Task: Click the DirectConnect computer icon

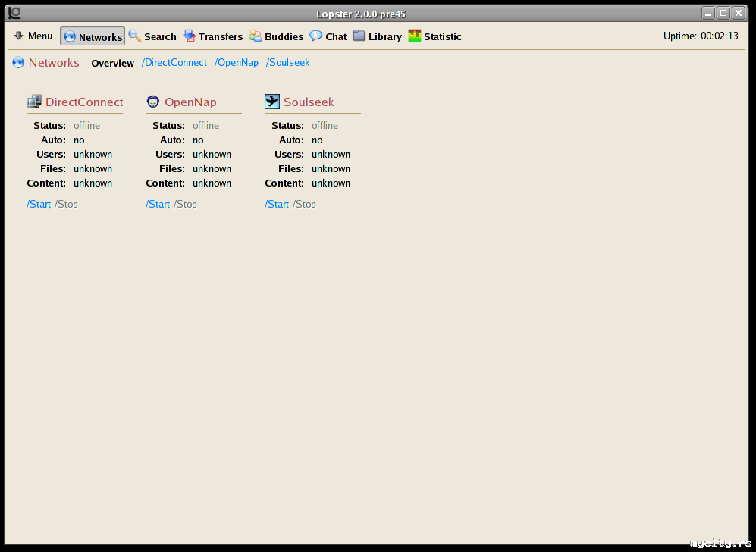Action: click(34, 102)
